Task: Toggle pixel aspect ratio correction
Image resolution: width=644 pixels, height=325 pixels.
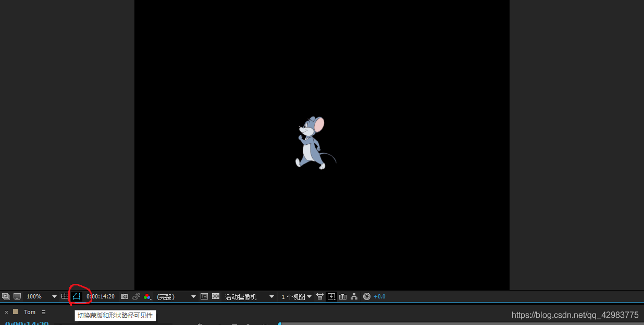Action: click(x=320, y=296)
